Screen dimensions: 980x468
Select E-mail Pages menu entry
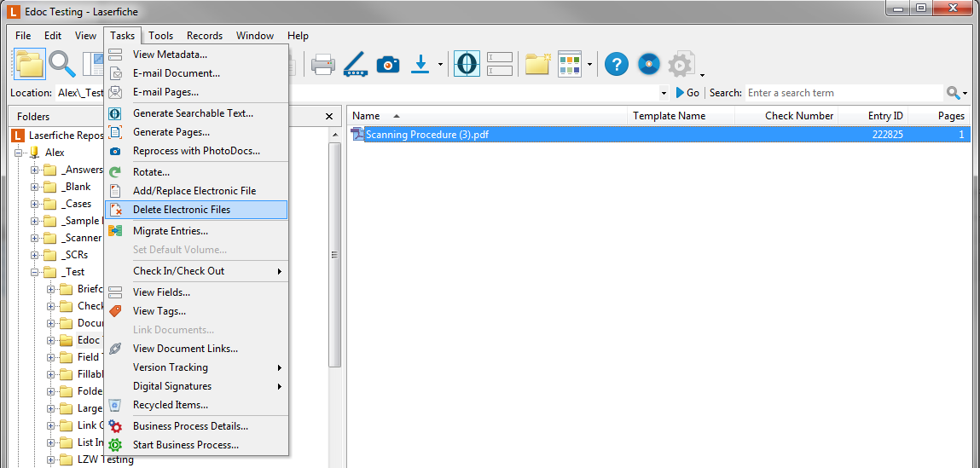pos(196,92)
